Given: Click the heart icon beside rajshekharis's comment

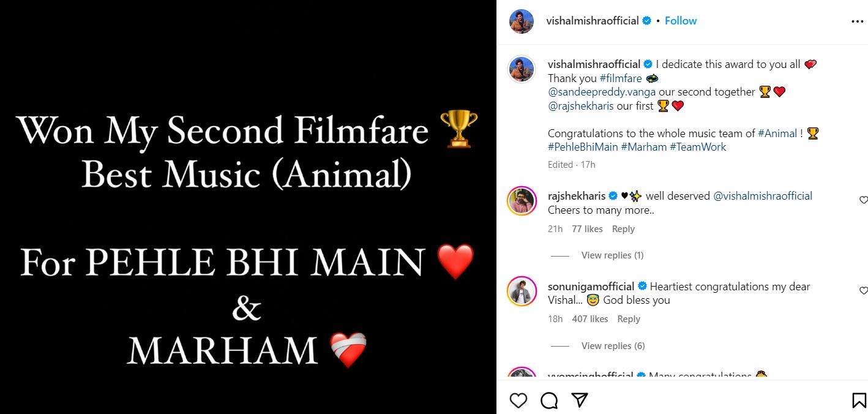Looking at the screenshot, I should pos(863,200).
